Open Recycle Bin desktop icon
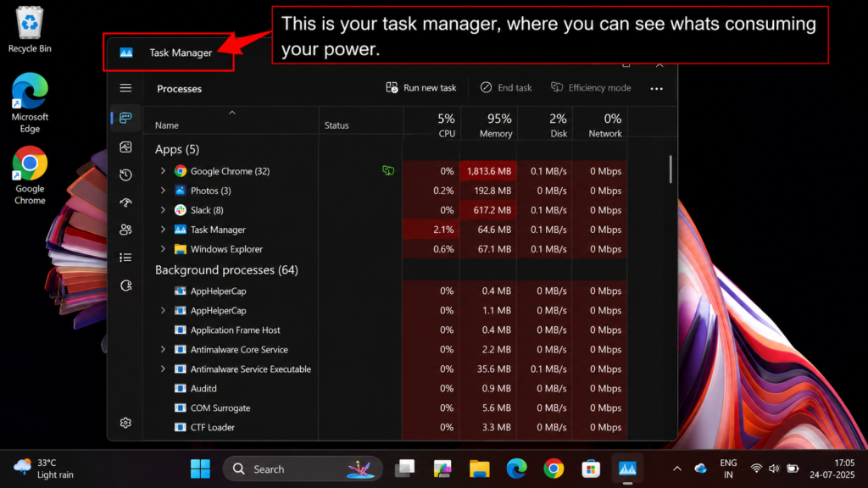The height and width of the screenshot is (488, 868). tap(30, 30)
